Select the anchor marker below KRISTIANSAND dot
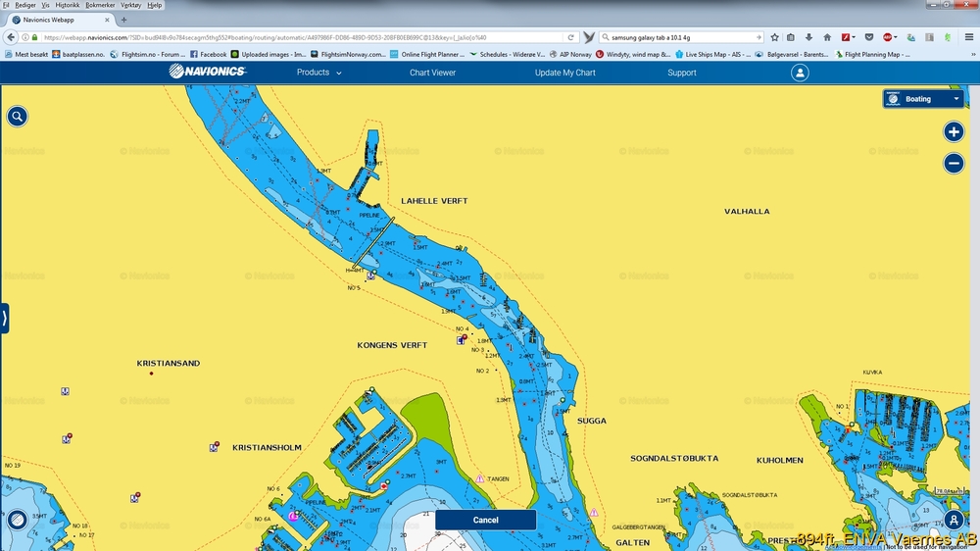Image resolution: width=980 pixels, height=551 pixels. [65, 391]
